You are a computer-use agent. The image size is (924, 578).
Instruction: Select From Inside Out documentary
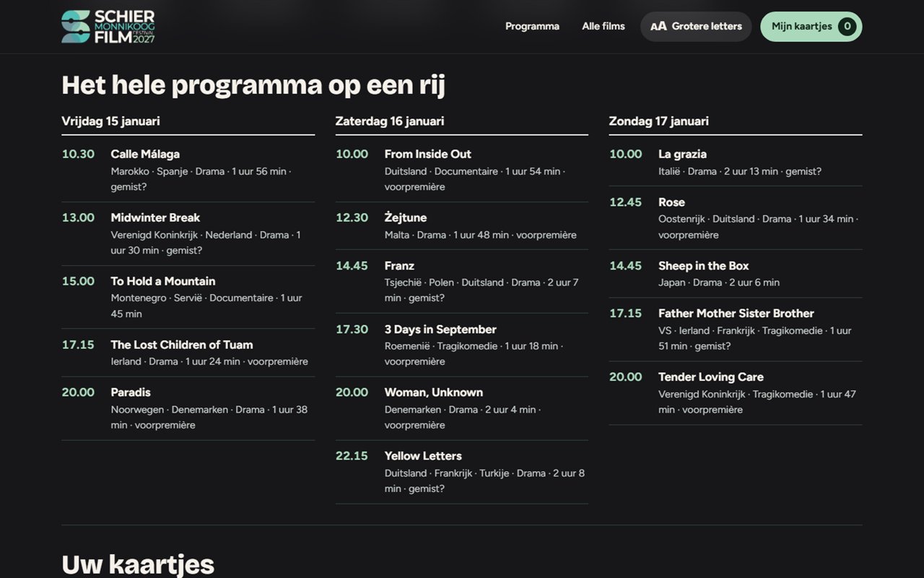coord(428,154)
